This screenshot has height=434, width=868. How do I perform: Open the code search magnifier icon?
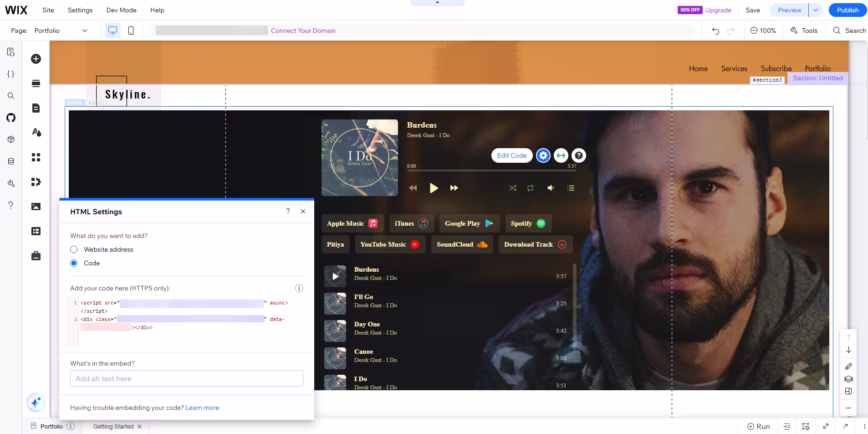pyautogui.click(x=11, y=96)
